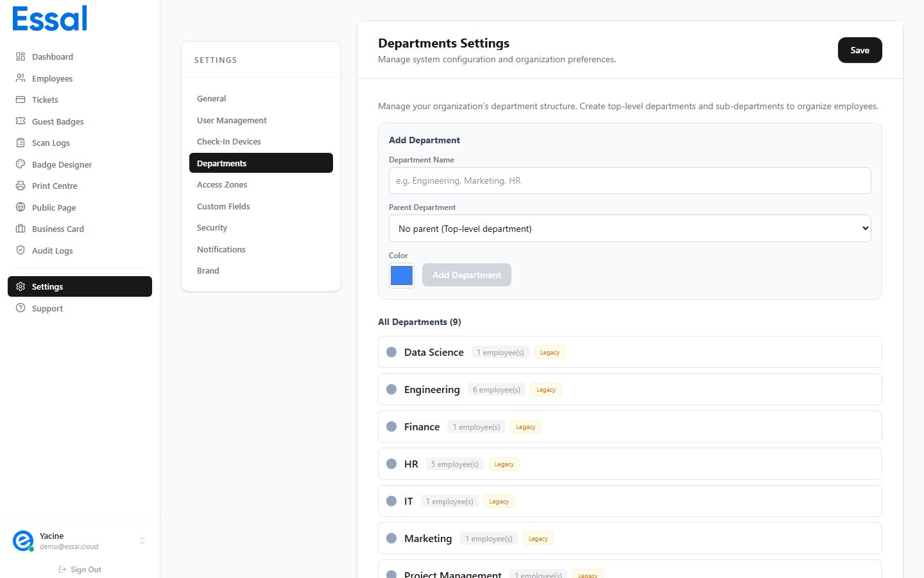Click the Audit Logs shield icon
The height and width of the screenshot is (578, 924).
pyautogui.click(x=21, y=250)
